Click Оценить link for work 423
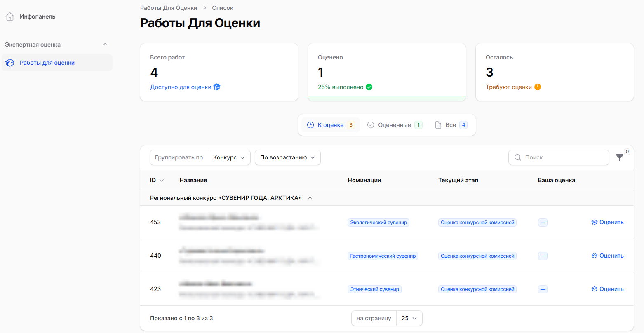 (x=608, y=289)
